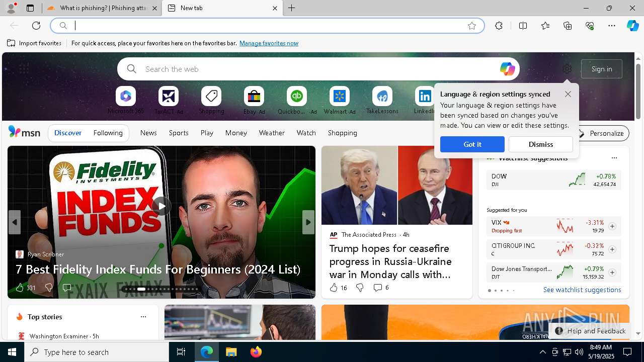The width and height of the screenshot is (644, 362).
Task: Open TaxACT quick link tile
Action: click(169, 100)
